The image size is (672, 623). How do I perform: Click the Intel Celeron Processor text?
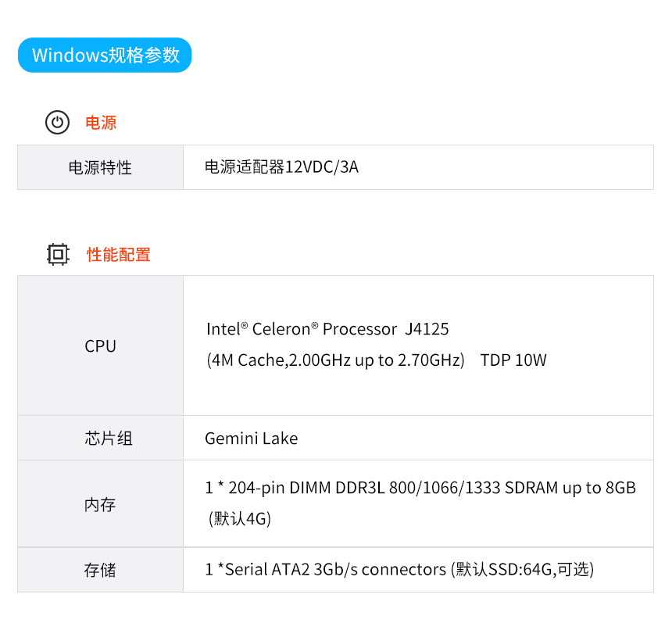pyautogui.click(x=302, y=329)
